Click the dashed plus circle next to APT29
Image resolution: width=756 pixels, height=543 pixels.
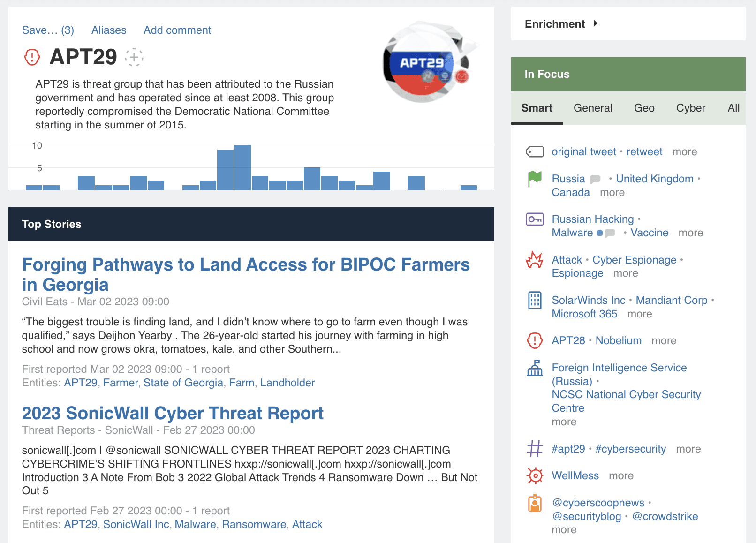click(x=134, y=57)
